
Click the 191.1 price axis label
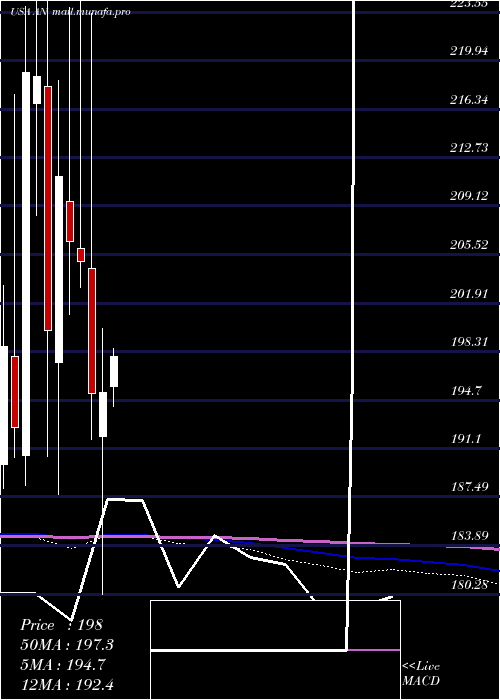click(x=466, y=439)
